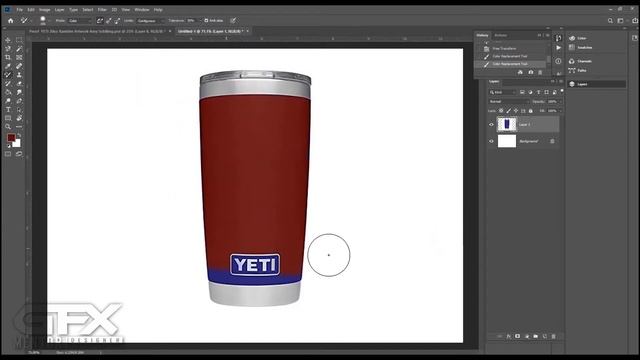Screen dimensions: 640x360
Task: Select the Hand tool
Action: point(19,118)
